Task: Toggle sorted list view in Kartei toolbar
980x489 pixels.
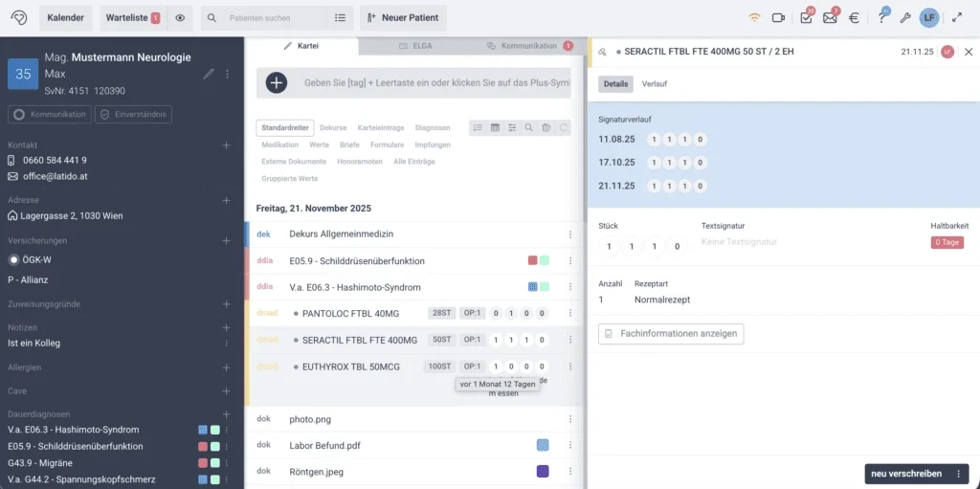Action: click(478, 127)
